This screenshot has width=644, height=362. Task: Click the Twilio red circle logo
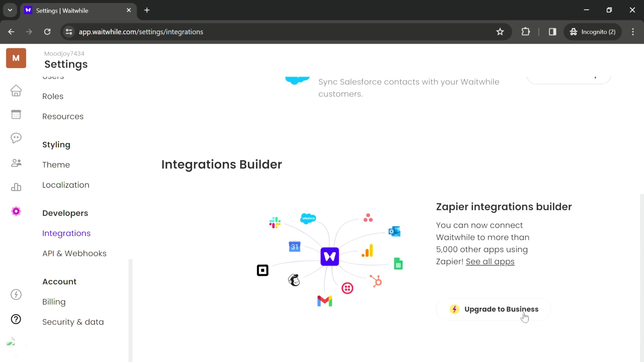(347, 288)
